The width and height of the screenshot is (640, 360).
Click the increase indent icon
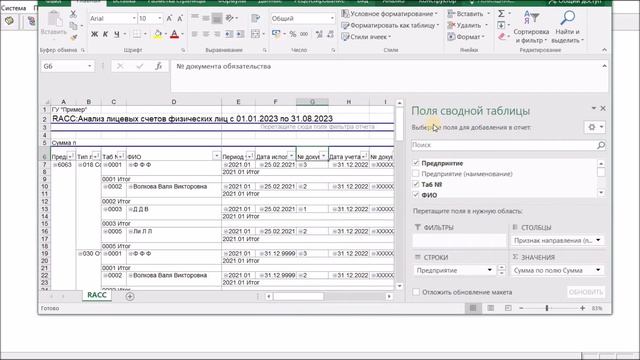click(240, 34)
